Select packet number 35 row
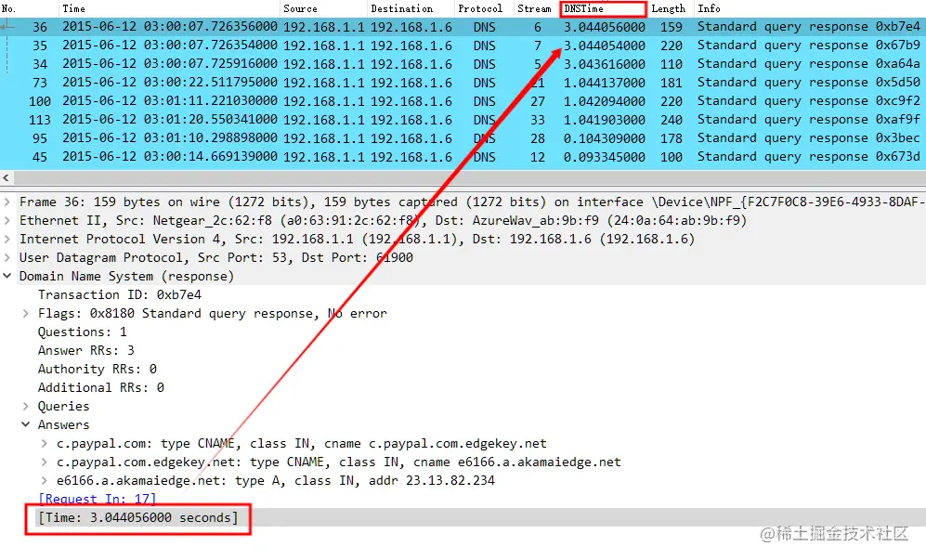 pyautogui.click(x=463, y=46)
